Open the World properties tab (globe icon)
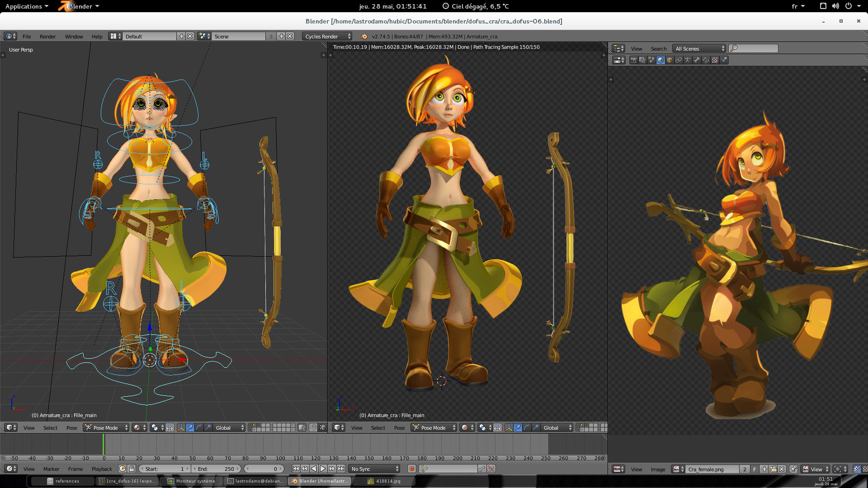The height and width of the screenshot is (488, 868). coord(660,60)
